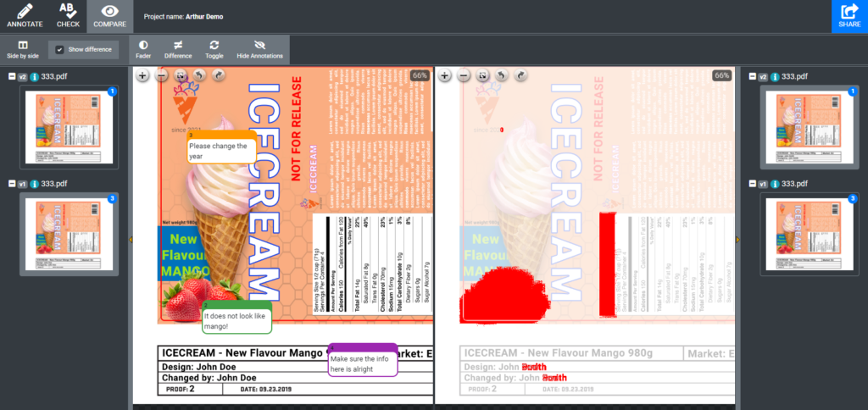Zoom in on the left document viewer

(142, 75)
